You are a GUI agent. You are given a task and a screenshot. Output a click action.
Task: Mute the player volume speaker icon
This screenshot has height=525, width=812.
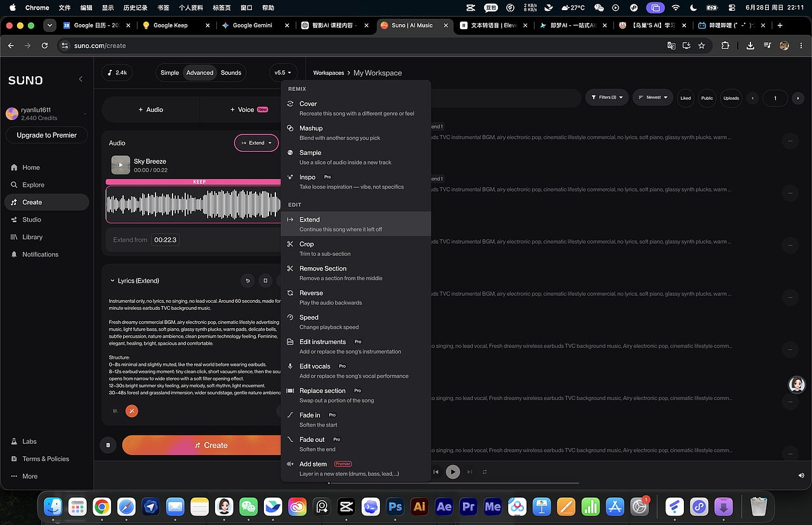coord(801,475)
